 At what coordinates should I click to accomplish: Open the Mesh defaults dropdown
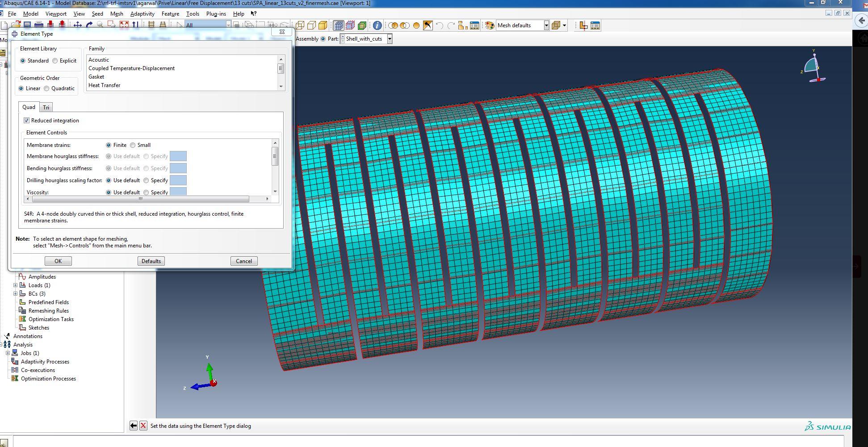[546, 25]
